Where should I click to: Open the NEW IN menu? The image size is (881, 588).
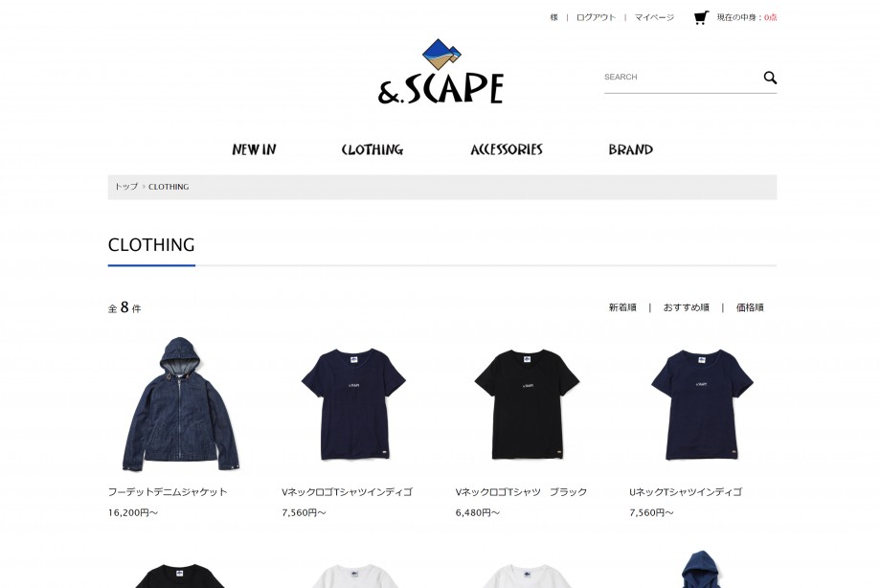[254, 149]
